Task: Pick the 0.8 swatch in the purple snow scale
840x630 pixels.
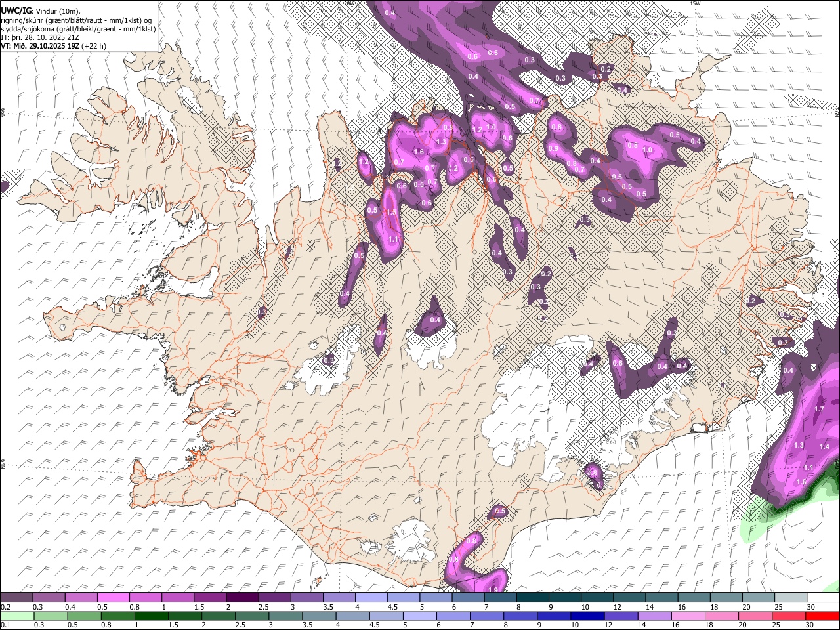Action: [x=145, y=598]
